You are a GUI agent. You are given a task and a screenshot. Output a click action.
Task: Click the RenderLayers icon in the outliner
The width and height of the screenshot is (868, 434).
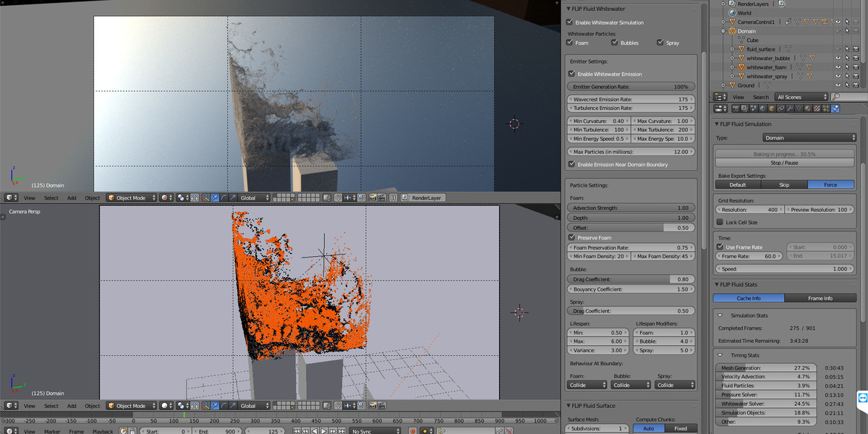tap(732, 4)
